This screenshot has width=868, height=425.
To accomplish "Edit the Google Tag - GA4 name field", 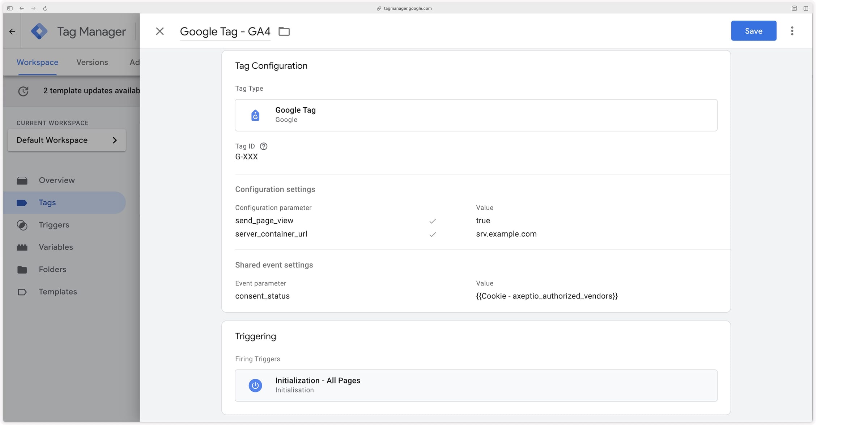I will coord(225,31).
